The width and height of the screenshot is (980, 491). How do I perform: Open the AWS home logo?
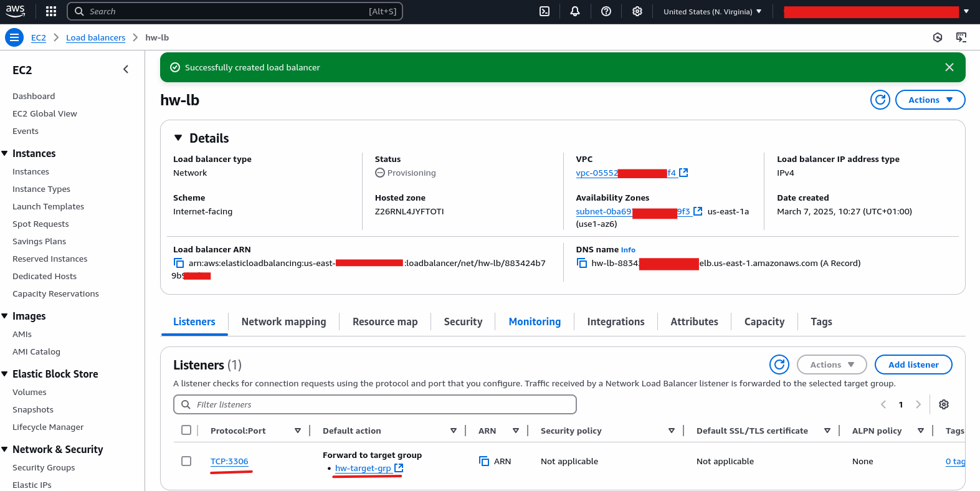(15, 11)
